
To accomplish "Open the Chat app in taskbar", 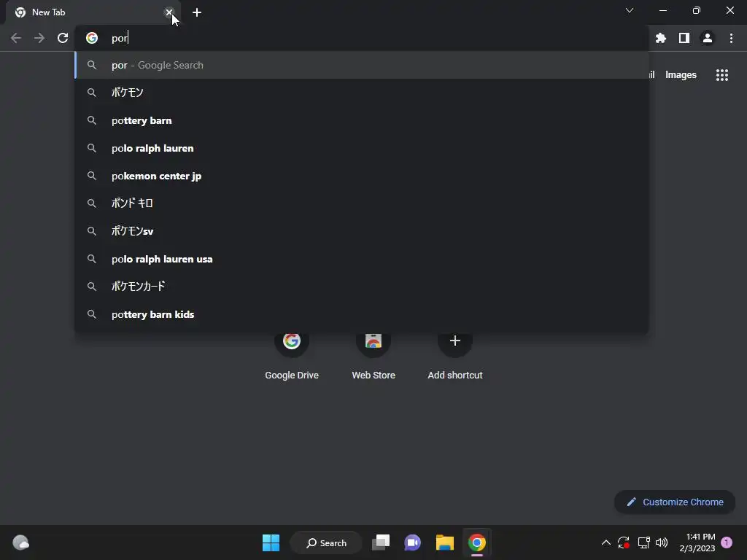I will click(x=413, y=542).
